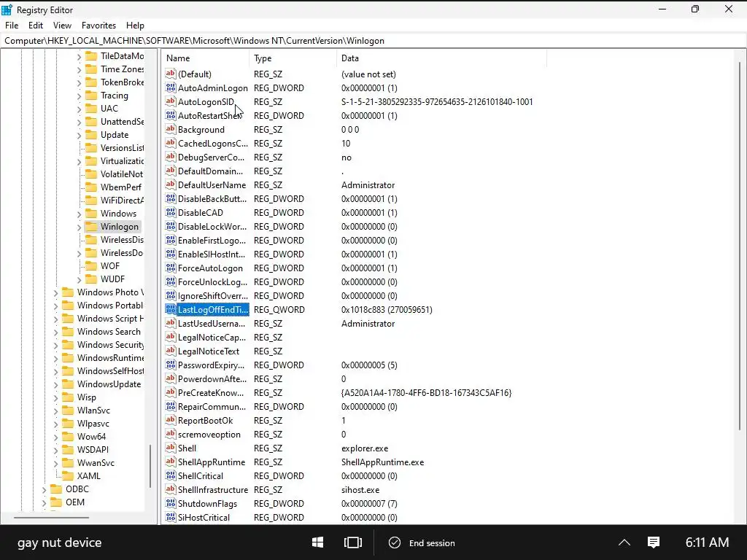Click the Registry Editor title bar icon

(7, 9)
